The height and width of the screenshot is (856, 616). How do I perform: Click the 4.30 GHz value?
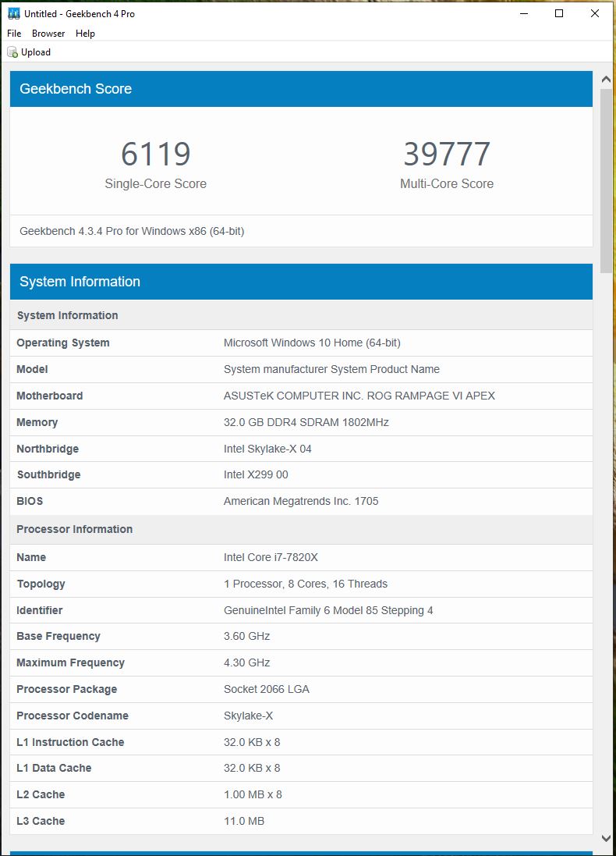(246, 662)
